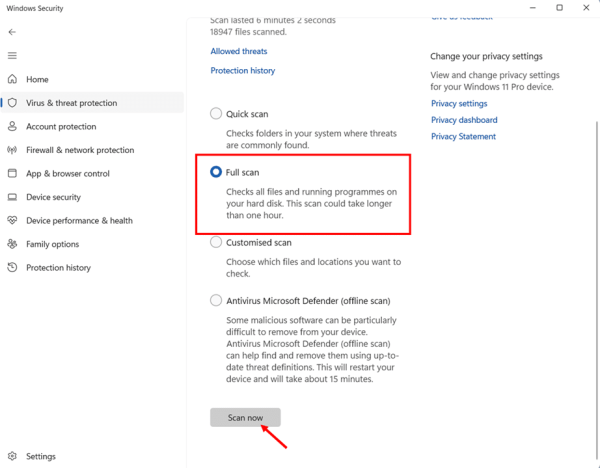
Task: Open Device security section
Action: 92,197
